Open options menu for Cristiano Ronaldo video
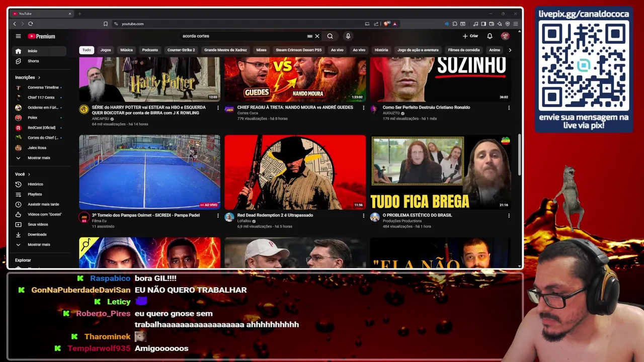The width and height of the screenshot is (644, 362). click(x=509, y=108)
